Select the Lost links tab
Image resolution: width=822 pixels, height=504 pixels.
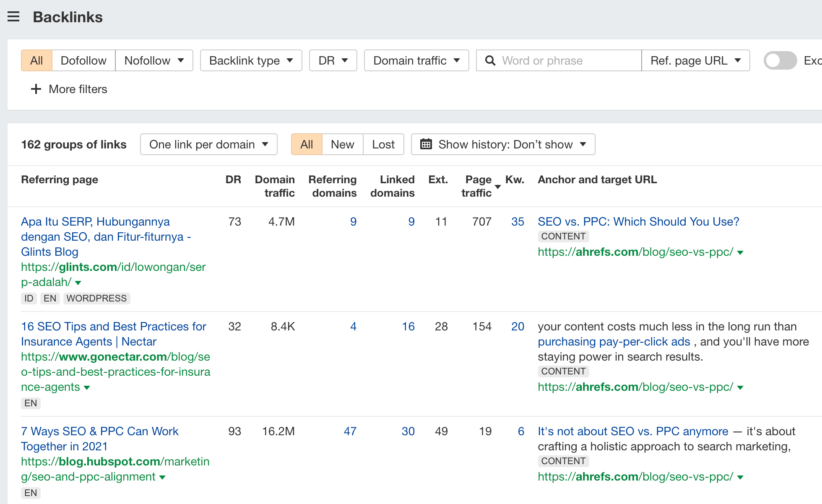(383, 144)
